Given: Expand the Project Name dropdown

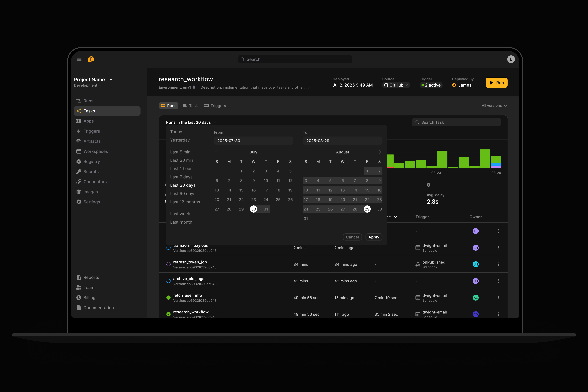Looking at the screenshot, I should click(111, 79).
